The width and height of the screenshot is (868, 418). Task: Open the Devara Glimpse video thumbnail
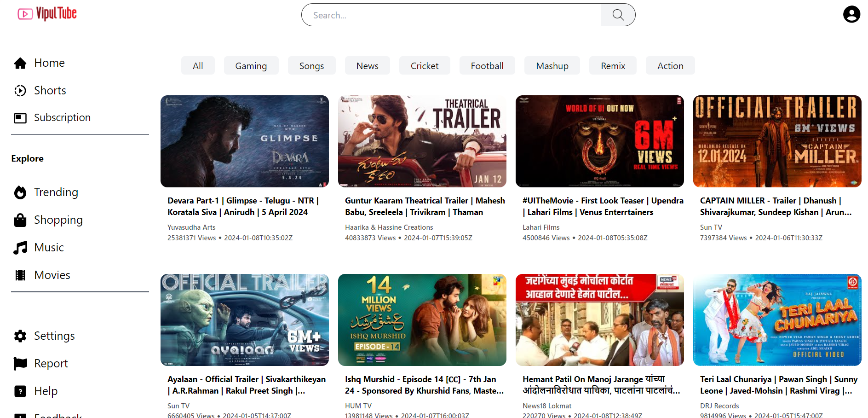point(245,141)
